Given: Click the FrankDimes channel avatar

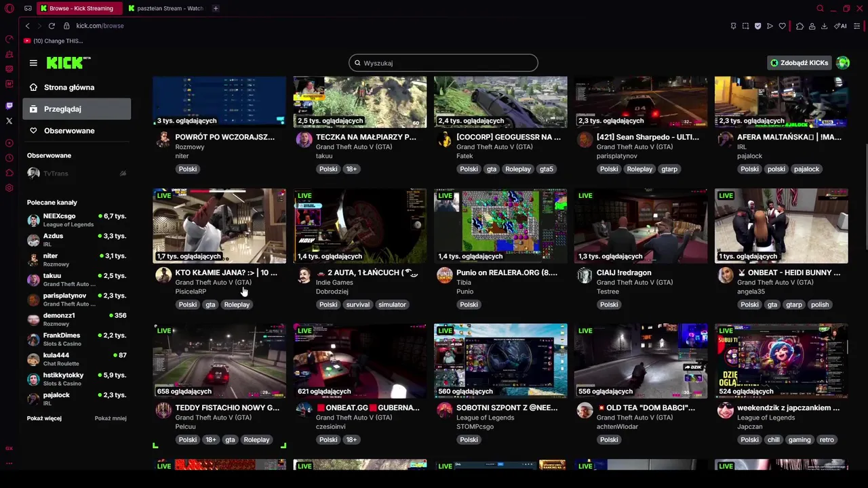Looking at the screenshot, I should point(33,340).
